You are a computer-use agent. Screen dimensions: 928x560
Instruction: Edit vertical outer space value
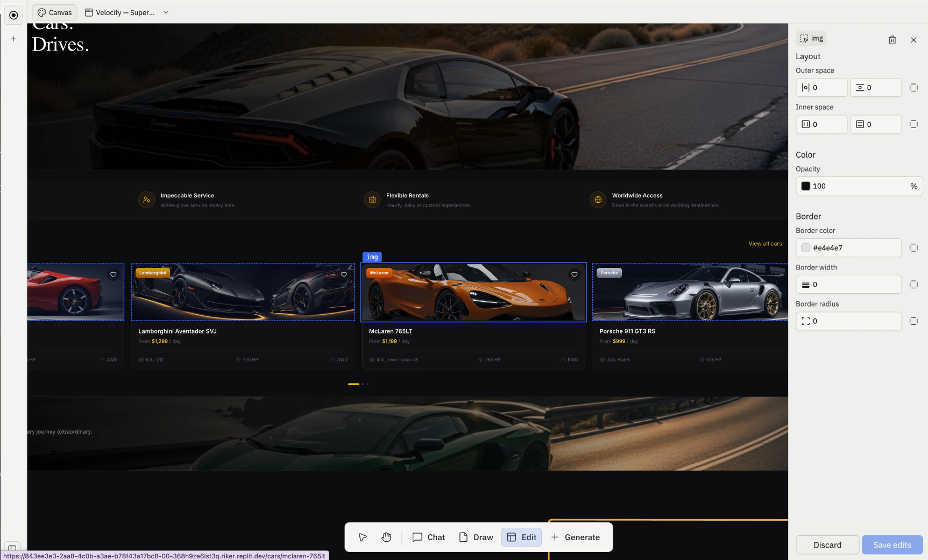click(876, 88)
